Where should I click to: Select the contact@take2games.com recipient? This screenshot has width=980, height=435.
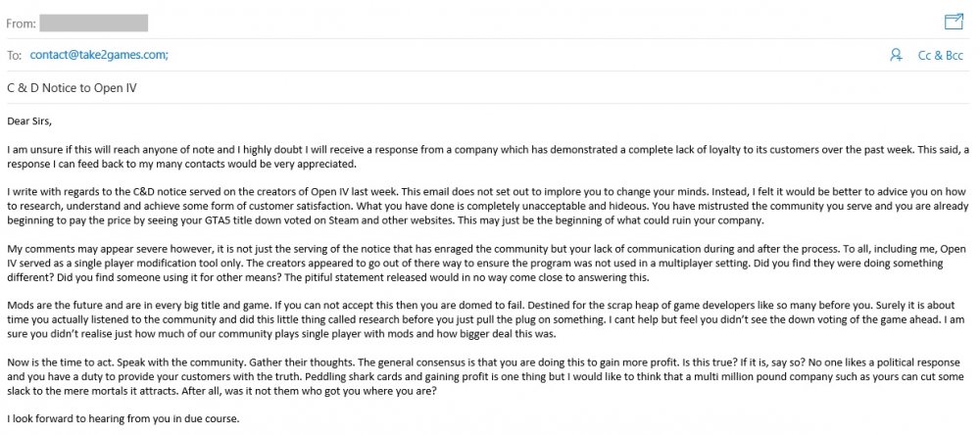click(99, 56)
